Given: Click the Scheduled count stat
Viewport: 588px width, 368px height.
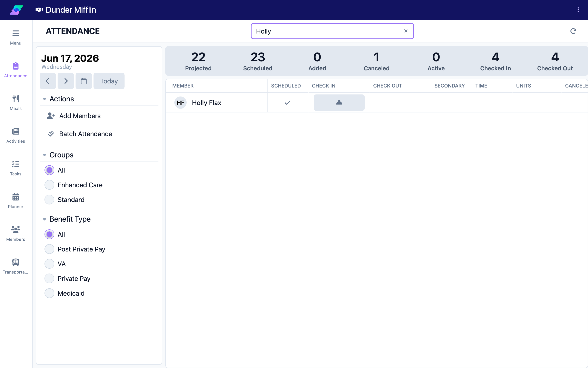Looking at the screenshot, I should pos(257,61).
